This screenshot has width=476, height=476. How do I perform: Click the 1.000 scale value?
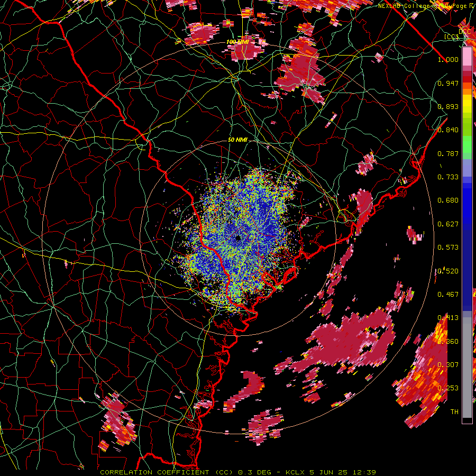coord(448,59)
